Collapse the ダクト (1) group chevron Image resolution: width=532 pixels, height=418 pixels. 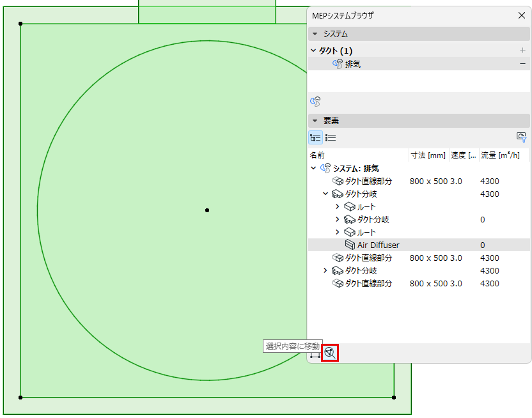click(x=313, y=50)
